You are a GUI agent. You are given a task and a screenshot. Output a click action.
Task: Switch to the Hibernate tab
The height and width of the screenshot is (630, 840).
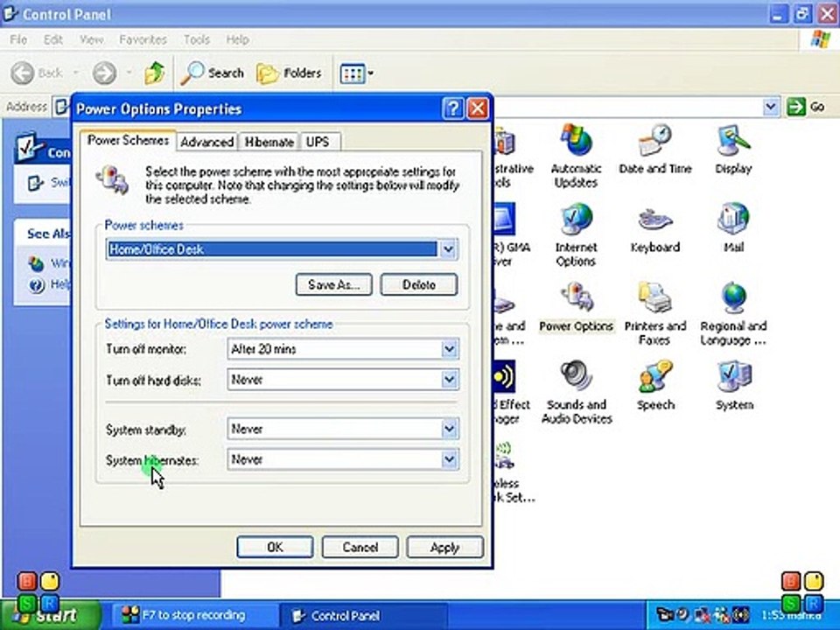269,142
